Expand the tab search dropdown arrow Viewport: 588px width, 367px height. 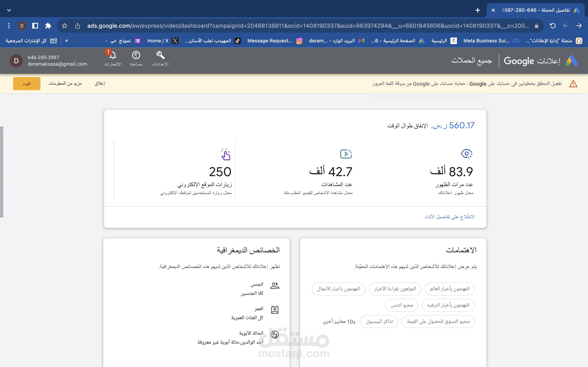9,10
